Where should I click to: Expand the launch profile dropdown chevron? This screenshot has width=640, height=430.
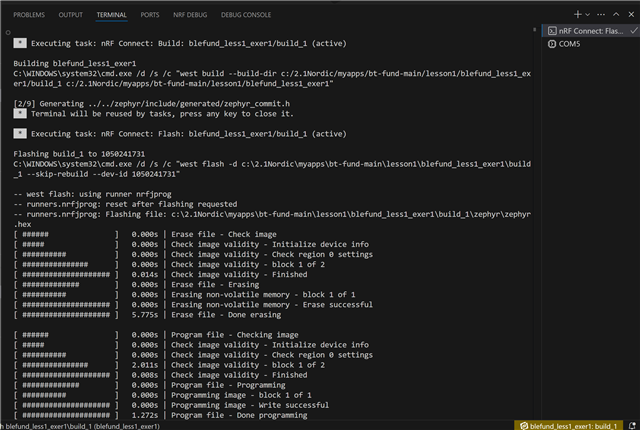(x=587, y=15)
